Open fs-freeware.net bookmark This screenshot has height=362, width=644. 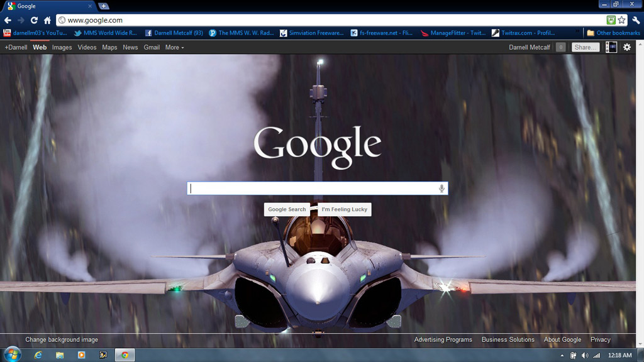pos(382,33)
